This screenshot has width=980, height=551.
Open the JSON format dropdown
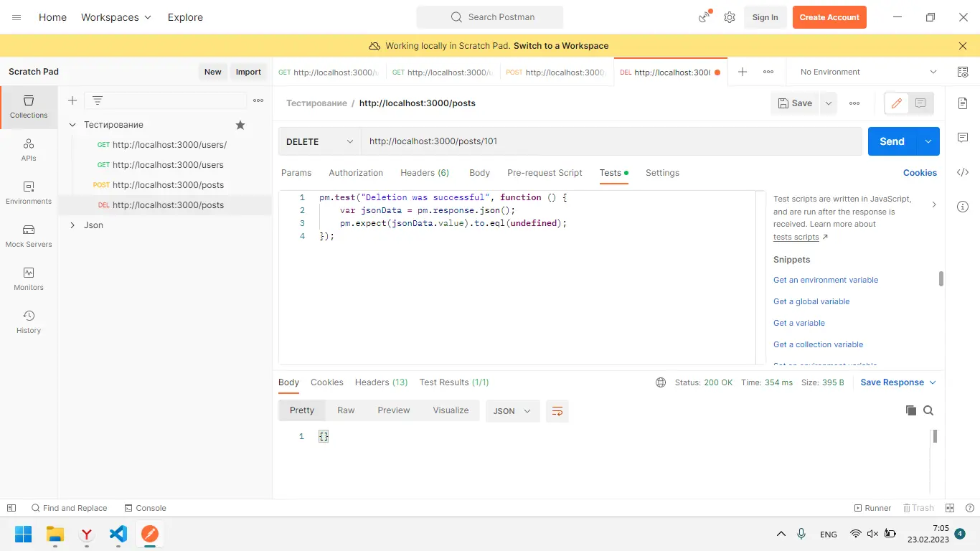pyautogui.click(x=513, y=411)
